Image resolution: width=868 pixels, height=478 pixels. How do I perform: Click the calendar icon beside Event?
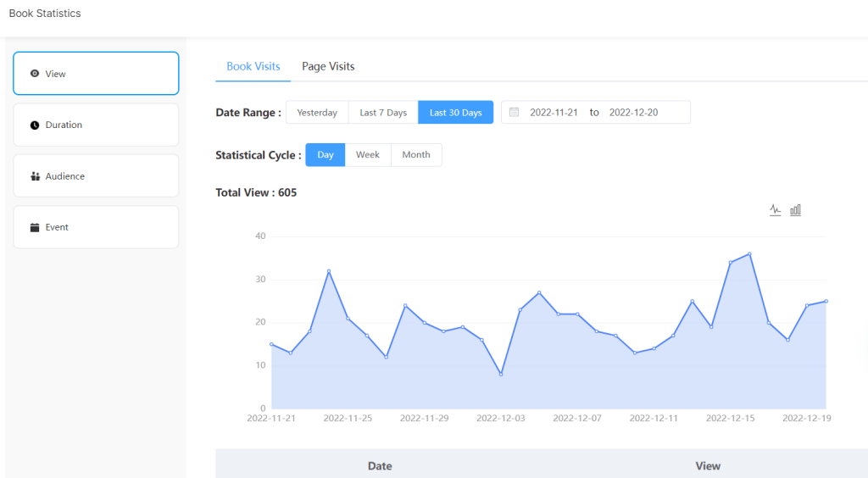(35, 227)
